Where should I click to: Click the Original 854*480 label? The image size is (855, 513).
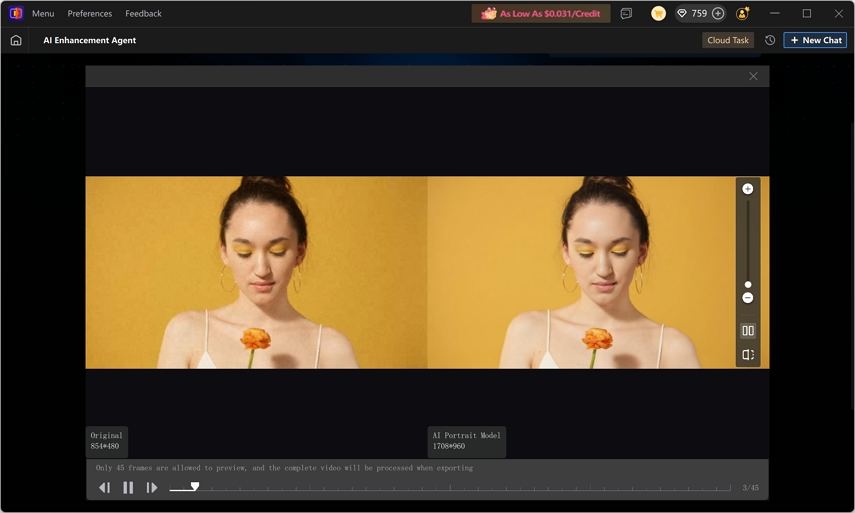106,441
